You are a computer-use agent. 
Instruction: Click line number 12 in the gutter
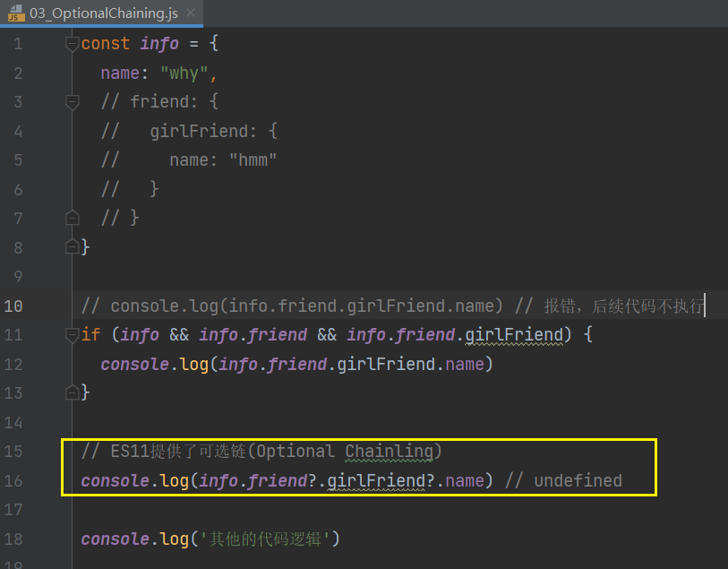coord(13,364)
